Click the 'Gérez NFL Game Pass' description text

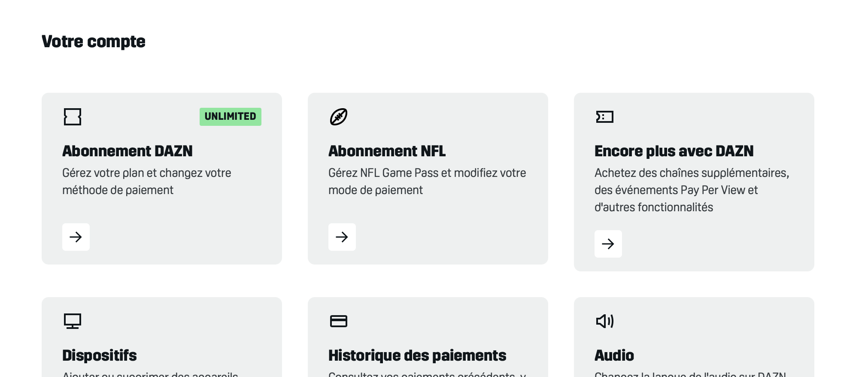pyautogui.click(x=427, y=181)
